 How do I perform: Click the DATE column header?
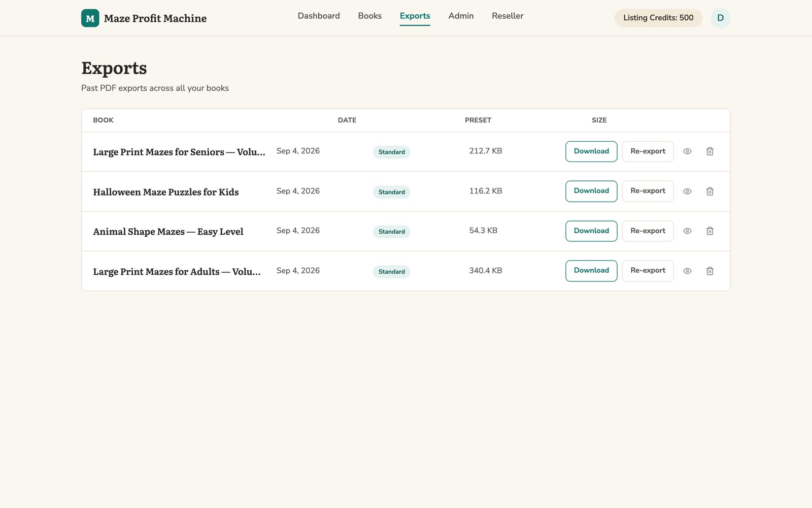[347, 120]
